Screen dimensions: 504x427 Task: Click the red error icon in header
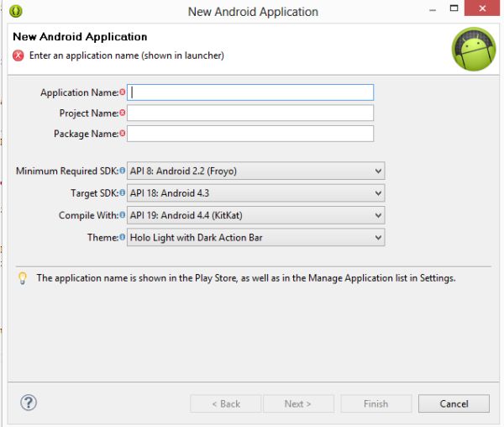click(18, 55)
